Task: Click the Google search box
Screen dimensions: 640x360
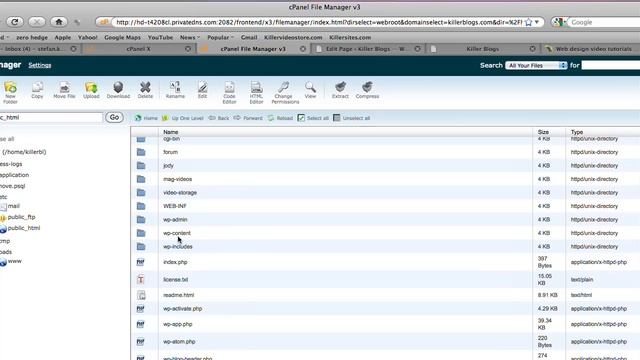Action: 605,22
